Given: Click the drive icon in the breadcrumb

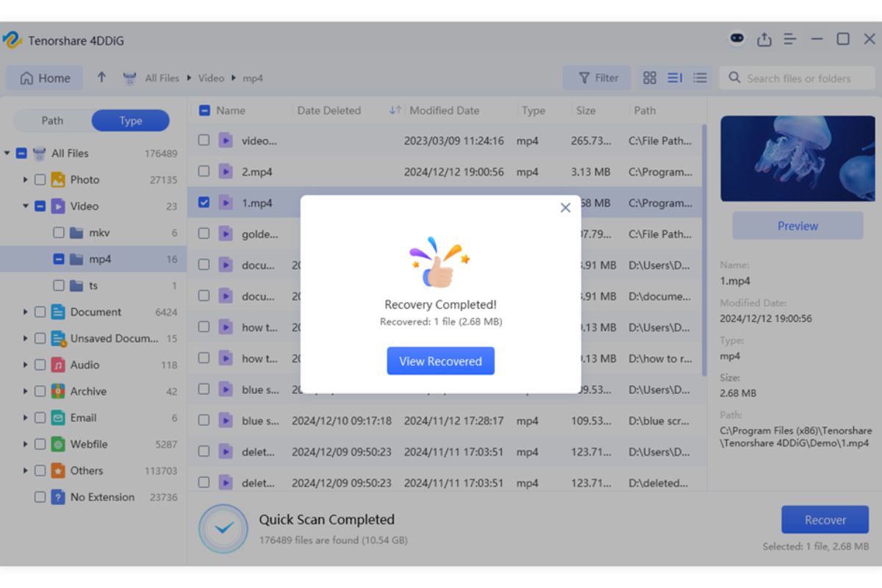Looking at the screenshot, I should click(x=130, y=78).
